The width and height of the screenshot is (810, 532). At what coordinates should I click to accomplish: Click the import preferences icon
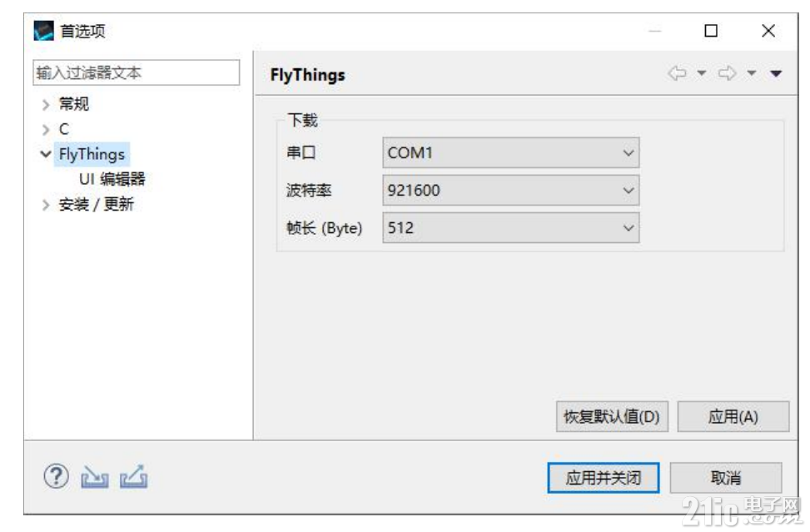[95, 477]
